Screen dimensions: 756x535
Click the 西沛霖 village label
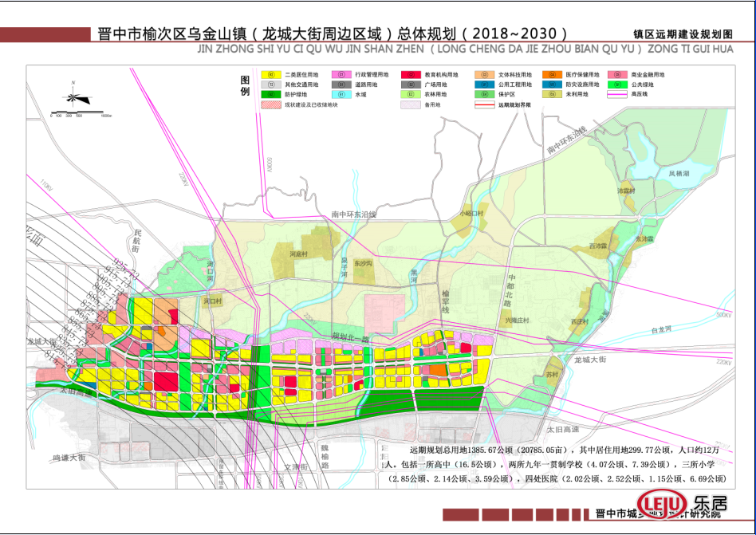point(598,246)
